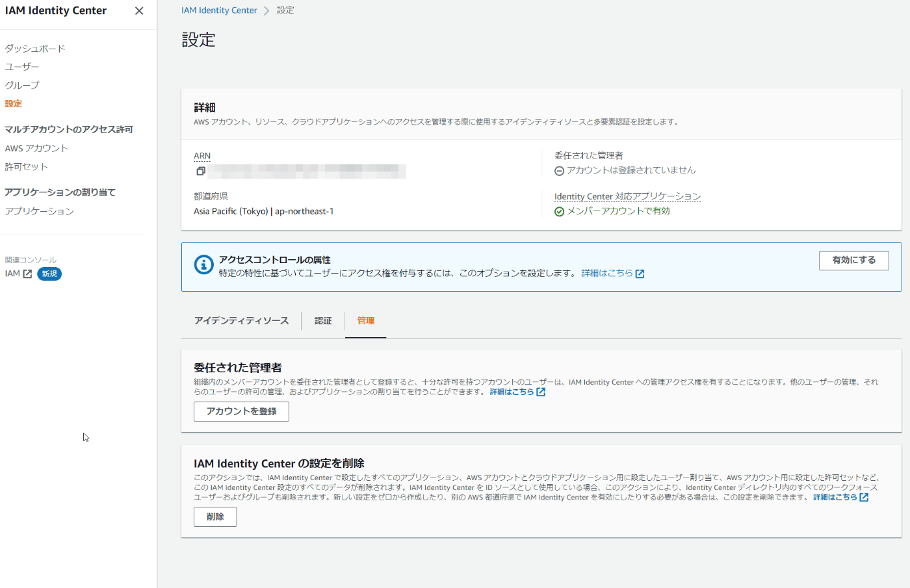Viewport: 910px width, 588px height.
Task: Click the info icon in the access control banner
Action: 204,264
